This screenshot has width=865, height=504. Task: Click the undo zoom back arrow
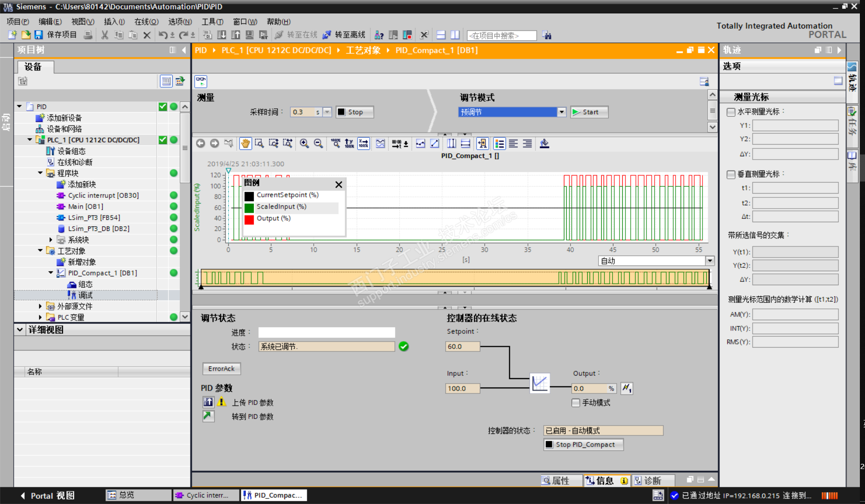[201, 144]
